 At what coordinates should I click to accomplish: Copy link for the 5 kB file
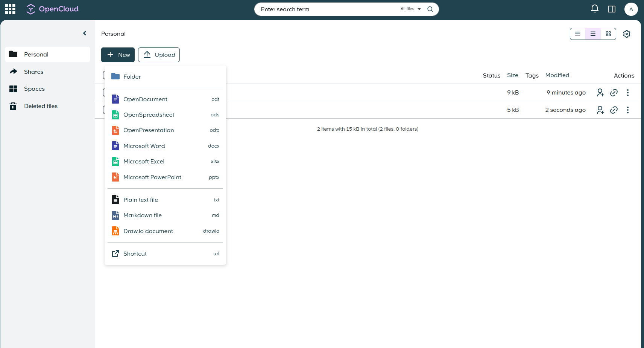pyautogui.click(x=614, y=110)
